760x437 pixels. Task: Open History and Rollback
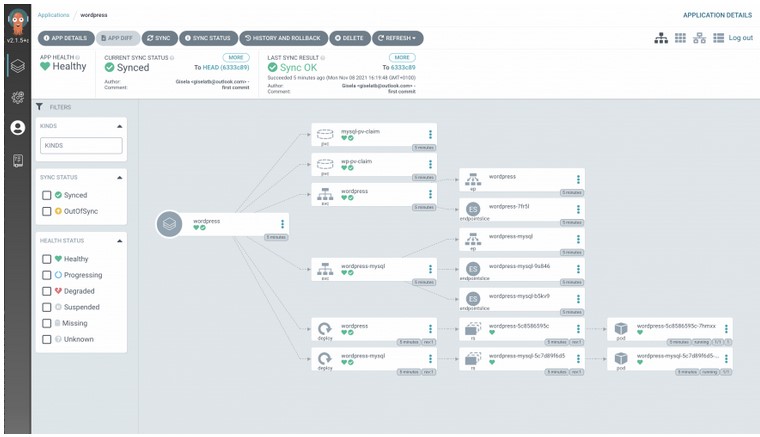284,38
